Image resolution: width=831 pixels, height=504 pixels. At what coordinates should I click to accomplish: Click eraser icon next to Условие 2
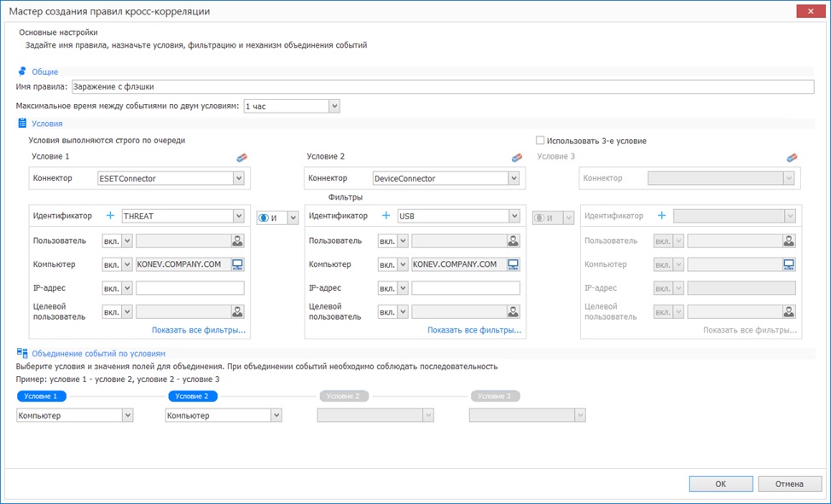point(515,158)
